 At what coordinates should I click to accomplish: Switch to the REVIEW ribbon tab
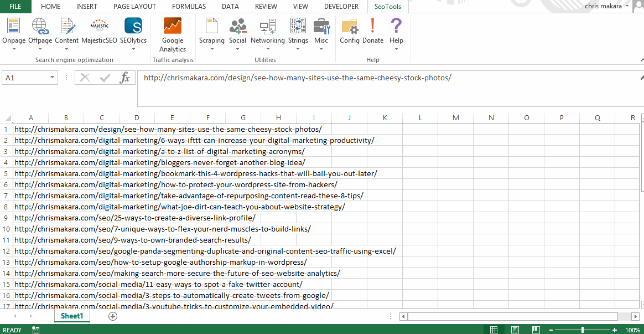pos(266,6)
